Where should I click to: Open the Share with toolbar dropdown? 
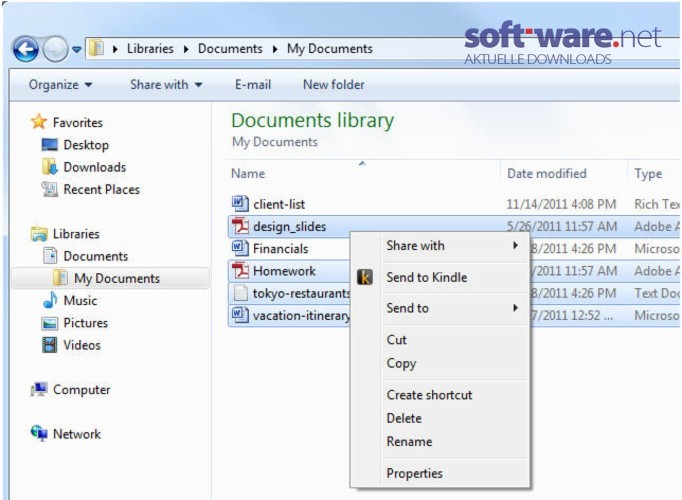(x=166, y=84)
